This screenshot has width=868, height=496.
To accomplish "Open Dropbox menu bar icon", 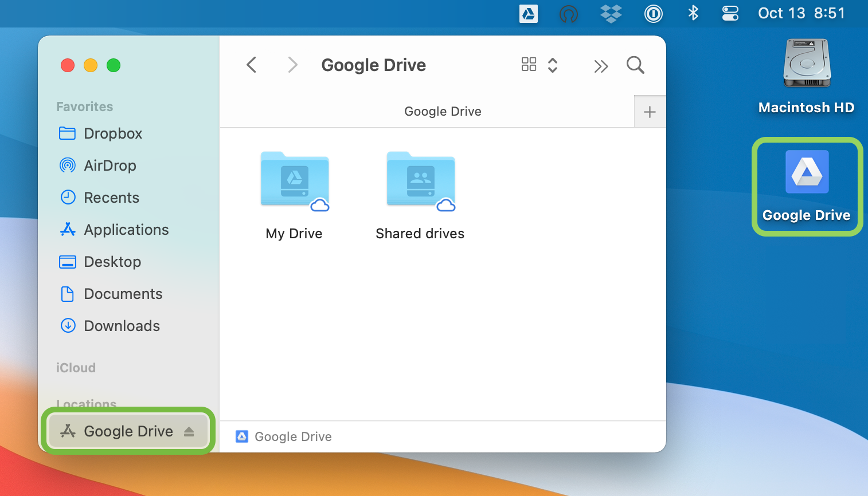I will coord(611,13).
